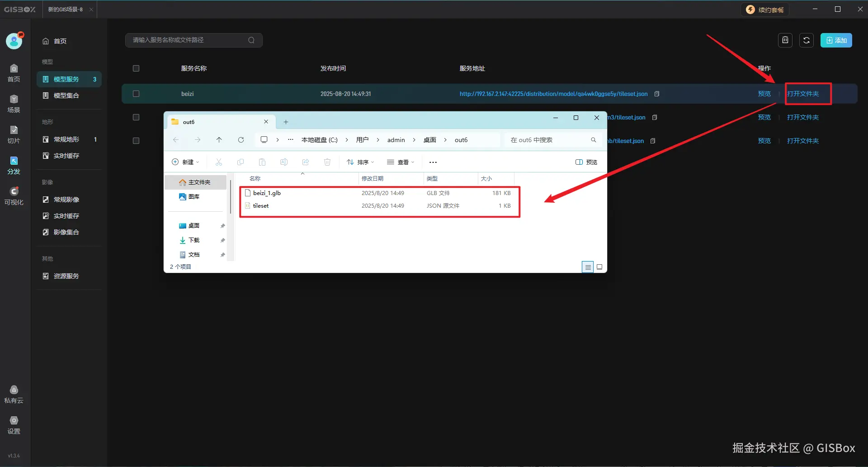Switch Explorer to details view icon

[588, 267]
